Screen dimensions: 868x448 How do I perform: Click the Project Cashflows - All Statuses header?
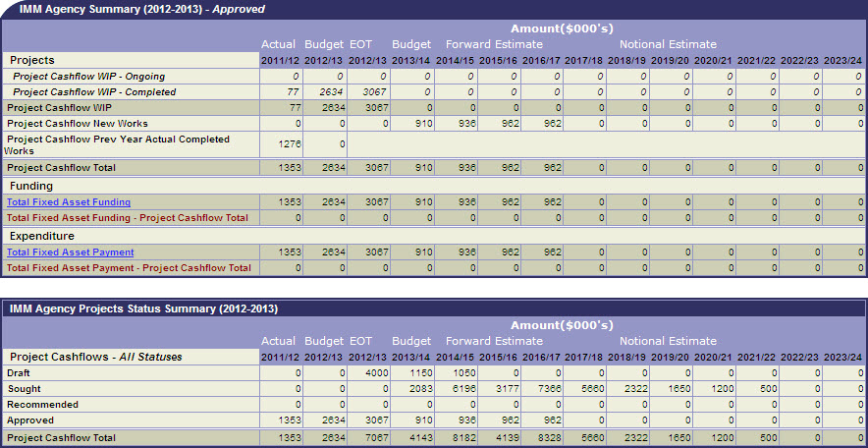[95, 357]
